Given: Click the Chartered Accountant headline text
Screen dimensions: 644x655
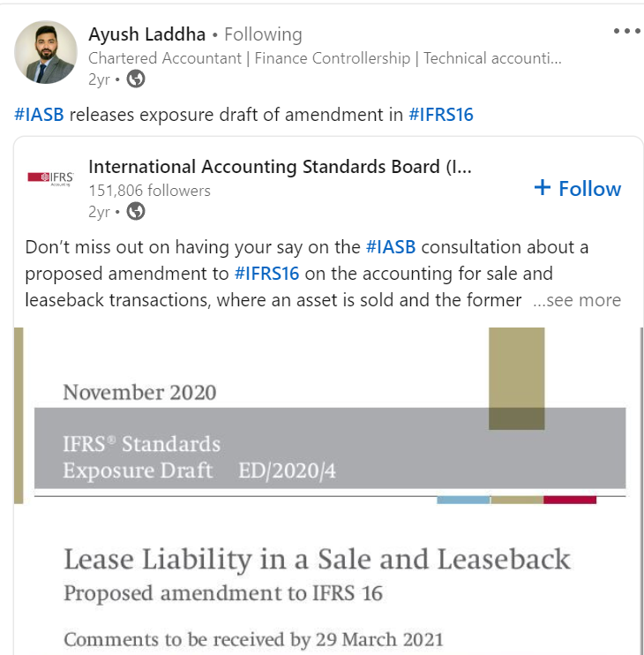Looking at the screenshot, I should pos(165,58).
